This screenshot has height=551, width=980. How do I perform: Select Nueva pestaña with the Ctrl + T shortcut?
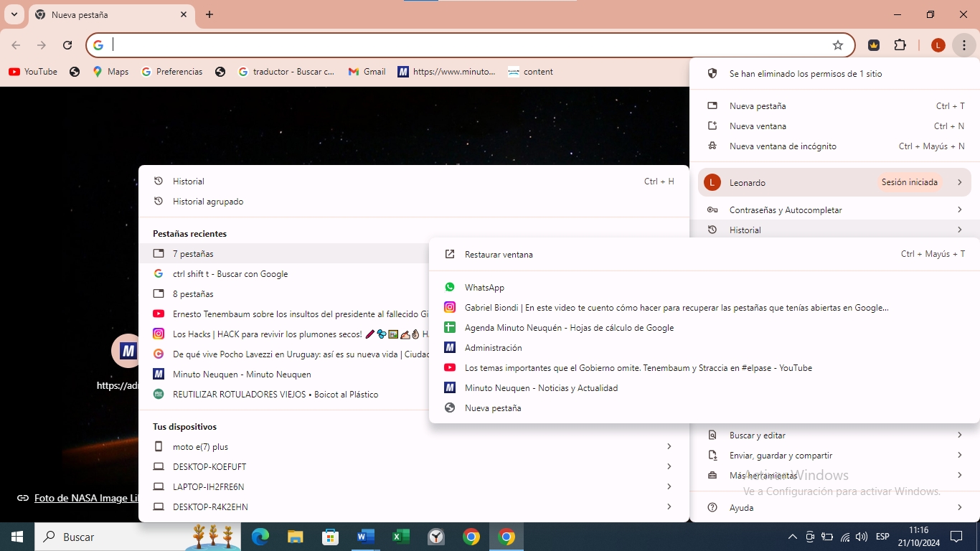(835, 105)
